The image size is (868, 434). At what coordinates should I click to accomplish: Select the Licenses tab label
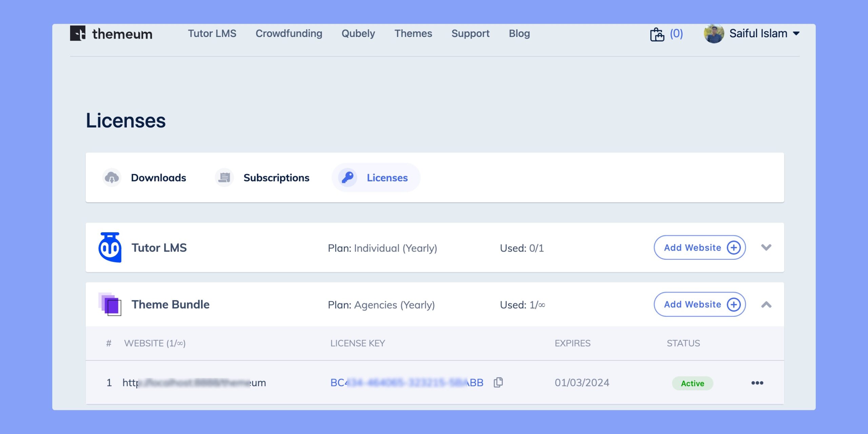pos(387,178)
